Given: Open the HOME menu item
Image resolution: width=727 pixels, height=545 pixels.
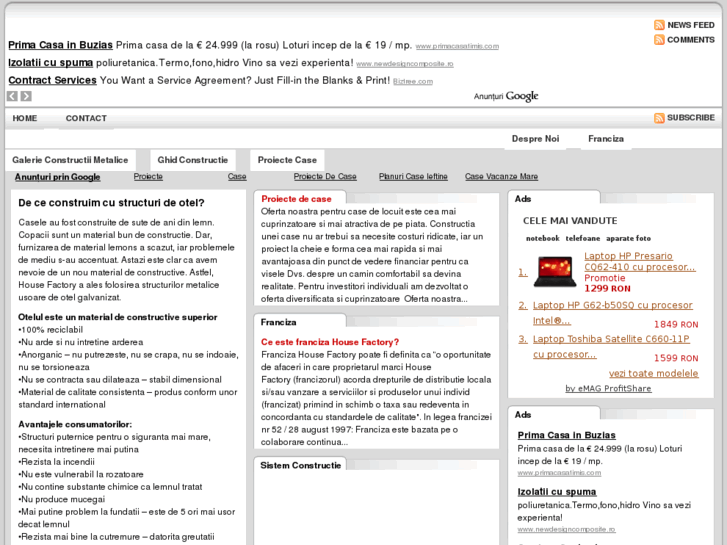Looking at the screenshot, I should tap(25, 118).
